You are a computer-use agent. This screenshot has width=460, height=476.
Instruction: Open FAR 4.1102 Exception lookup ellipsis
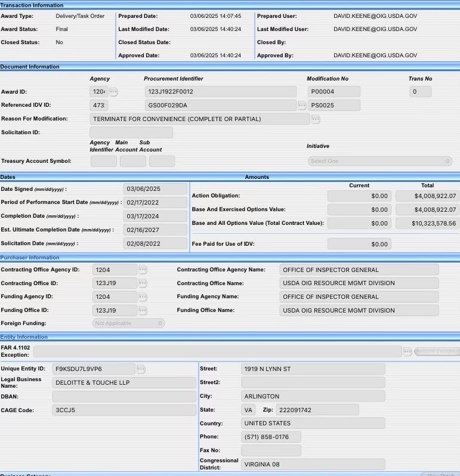pos(407,352)
